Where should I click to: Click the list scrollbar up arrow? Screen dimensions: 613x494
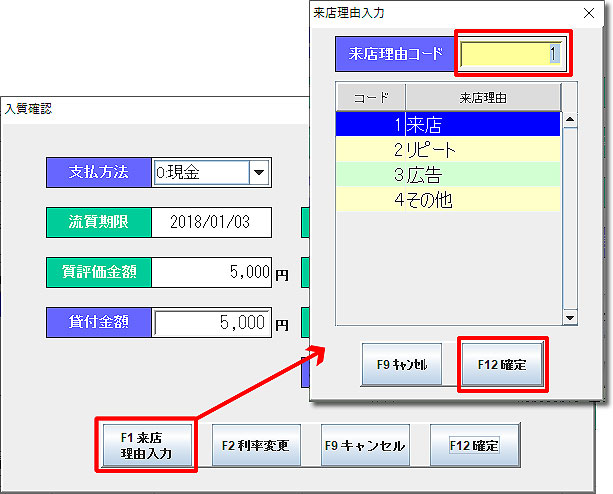(x=570, y=119)
